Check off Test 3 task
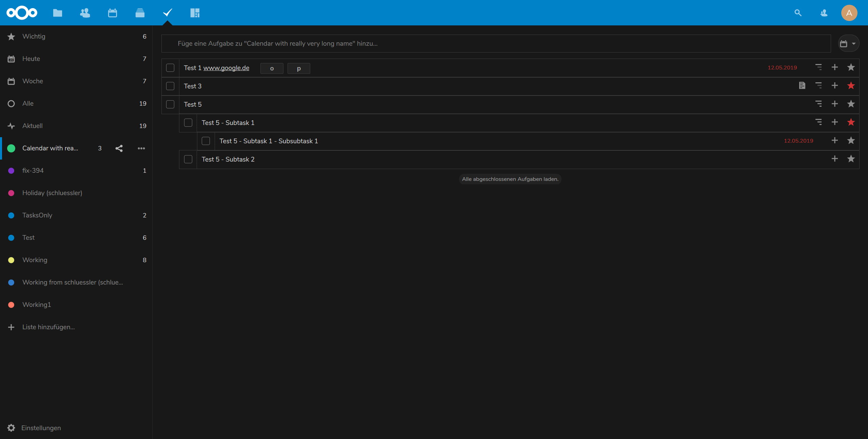 pyautogui.click(x=170, y=86)
